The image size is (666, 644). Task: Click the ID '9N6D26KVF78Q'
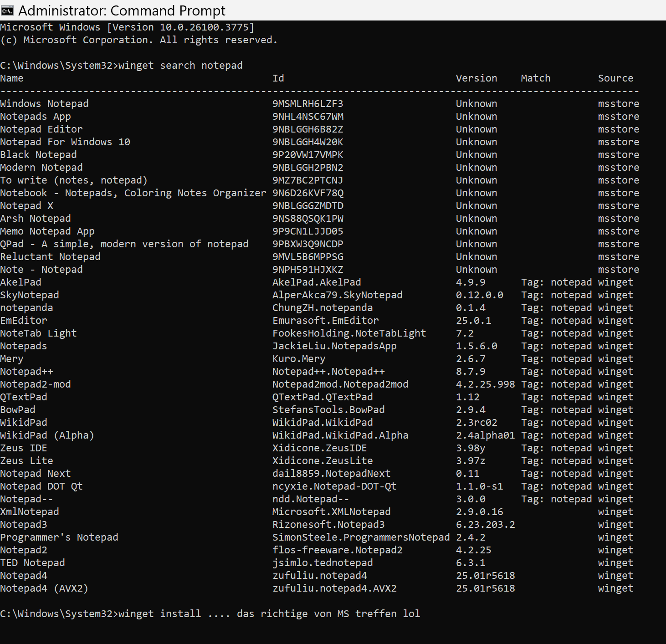[x=308, y=193]
